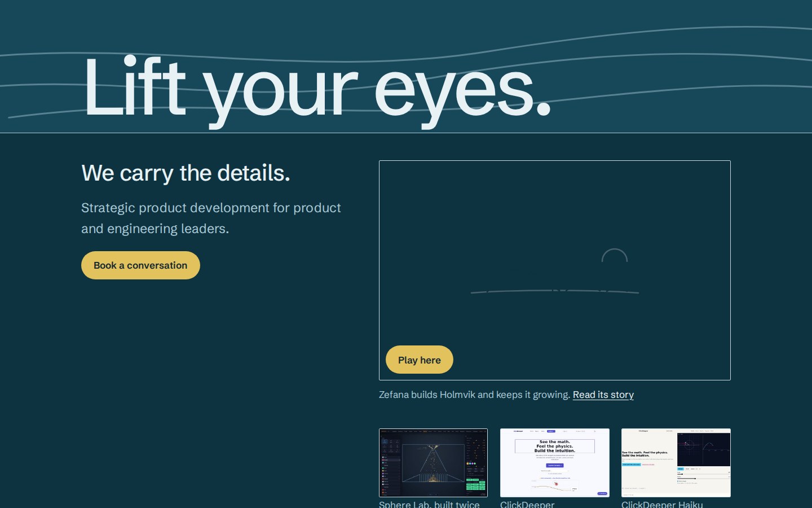Select the Lift your eyes headline

pos(317,89)
